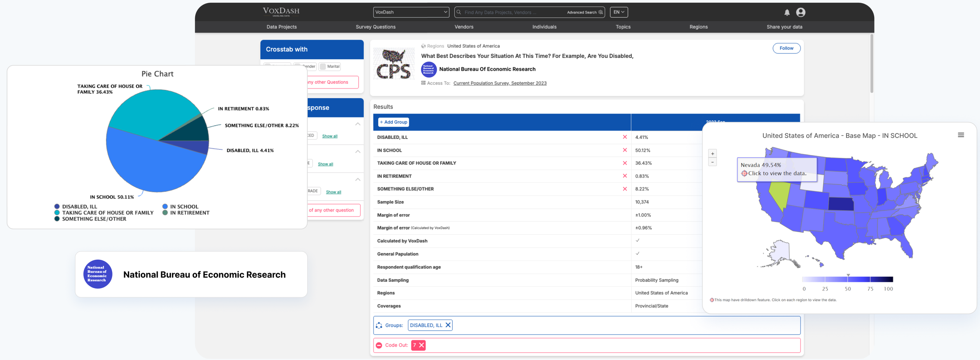Open Share your data
This screenshot has height=360, width=980.
pyautogui.click(x=784, y=27)
